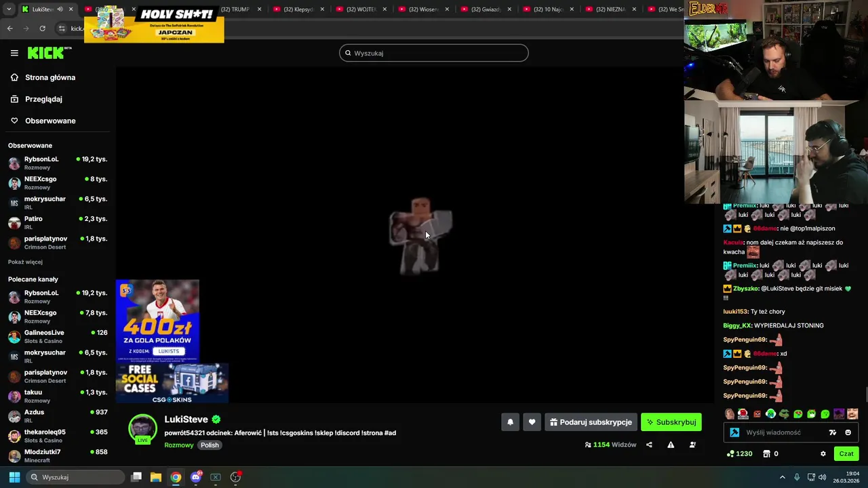Open recommended channel thekaroleq95
The width and height of the screenshot is (868, 488).
[58, 436]
